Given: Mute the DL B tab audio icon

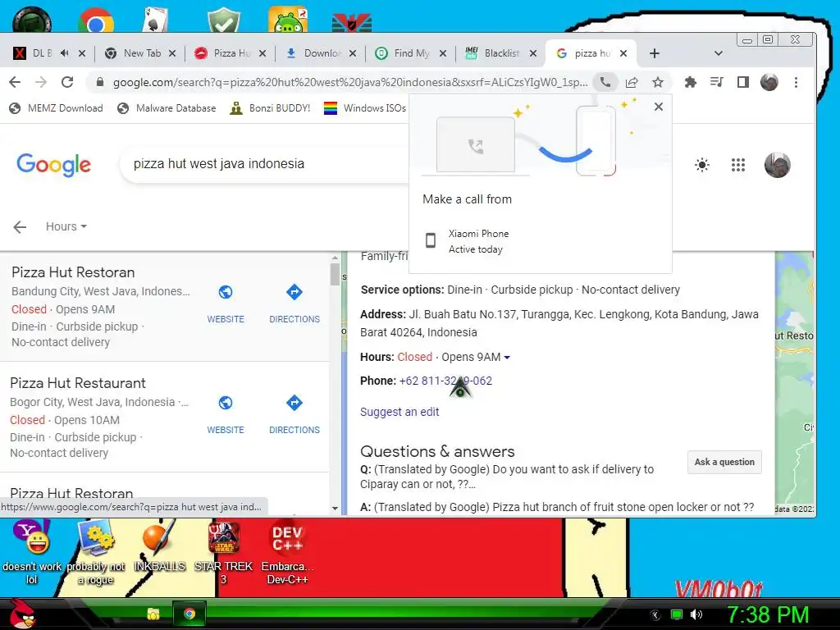Looking at the screenshot, I should [65, 53].
